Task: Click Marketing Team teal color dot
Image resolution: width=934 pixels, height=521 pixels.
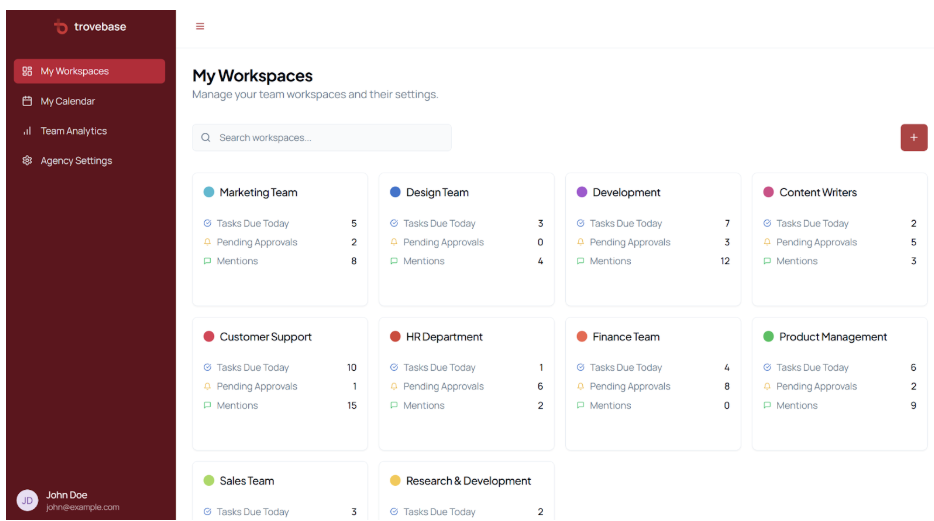Action: pos(208,192)
